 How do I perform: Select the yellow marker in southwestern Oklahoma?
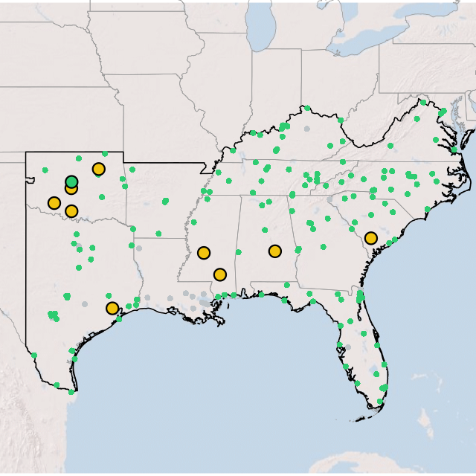tap(54, 203)
